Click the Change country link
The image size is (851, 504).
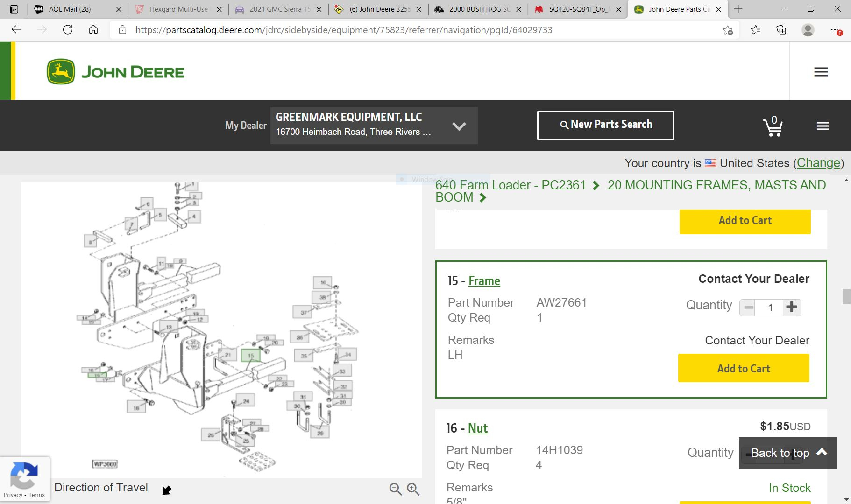(818, 163)
